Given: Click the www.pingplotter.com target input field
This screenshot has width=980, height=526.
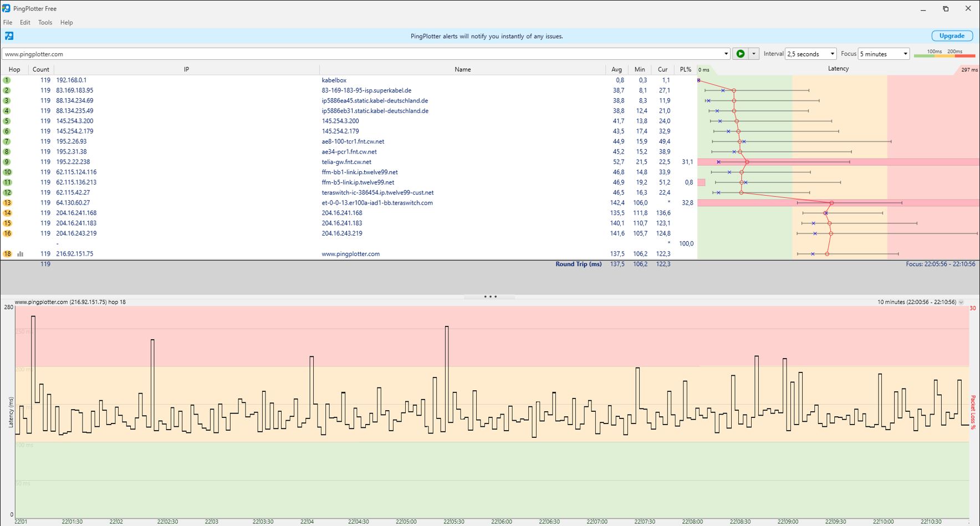Looking at the screenshot, I should 362,54.
